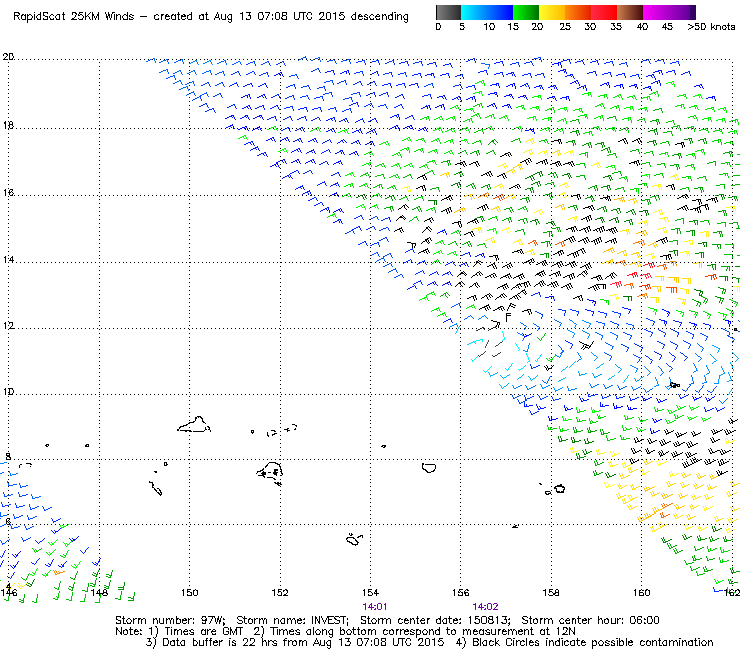Click the purple '14:02' time label
Screen dimensions: 740x650
[485, 607]
